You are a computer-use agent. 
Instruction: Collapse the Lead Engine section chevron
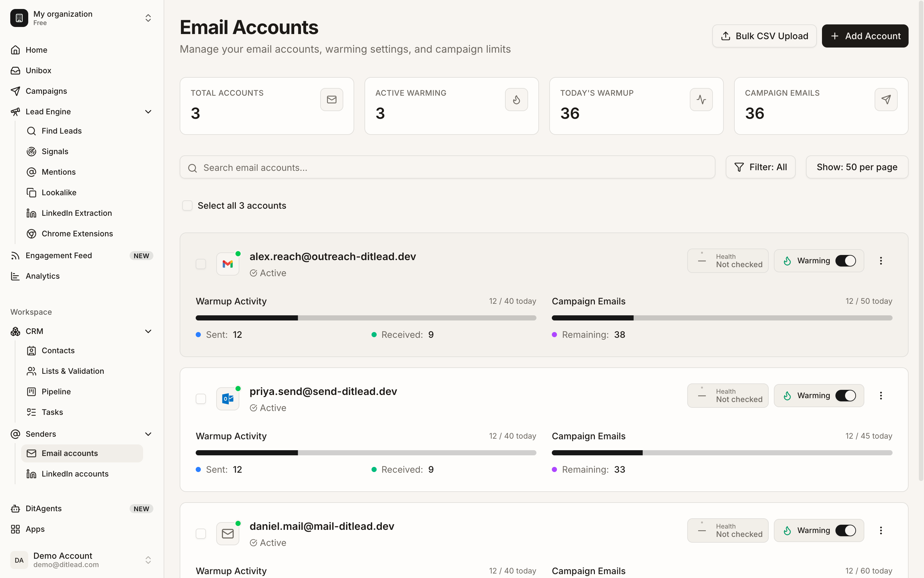(x=148, y=112)
